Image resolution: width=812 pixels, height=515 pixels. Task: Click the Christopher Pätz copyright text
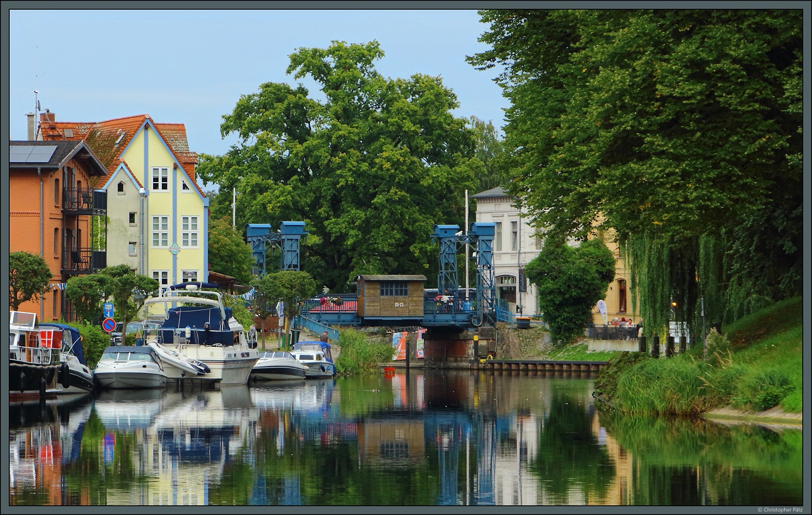(x=780, y=510)
